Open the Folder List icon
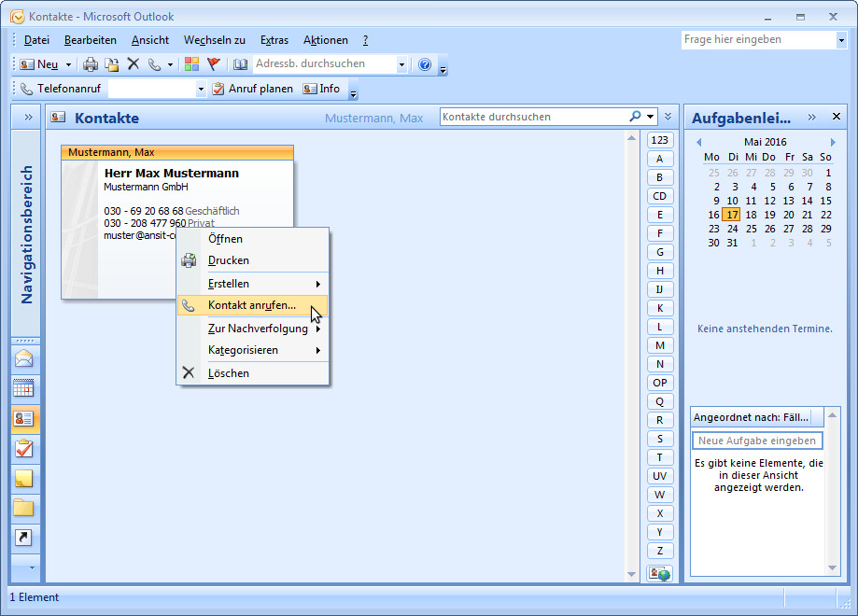 (x=25, y=507)
